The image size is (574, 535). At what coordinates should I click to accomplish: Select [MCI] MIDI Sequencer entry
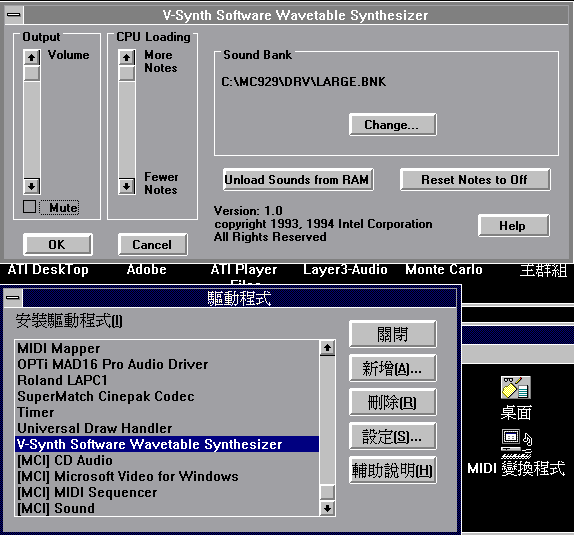(x=167, y=492)
